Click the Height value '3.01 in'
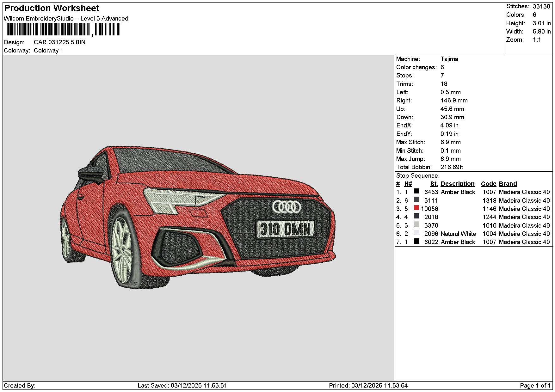 [542, 23]
